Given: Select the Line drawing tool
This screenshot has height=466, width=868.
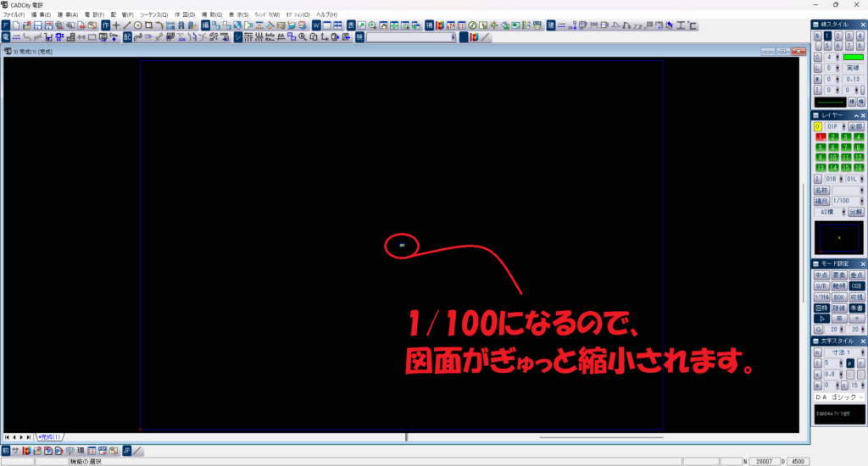Looking at the screenshot, I should click(127, 25).
